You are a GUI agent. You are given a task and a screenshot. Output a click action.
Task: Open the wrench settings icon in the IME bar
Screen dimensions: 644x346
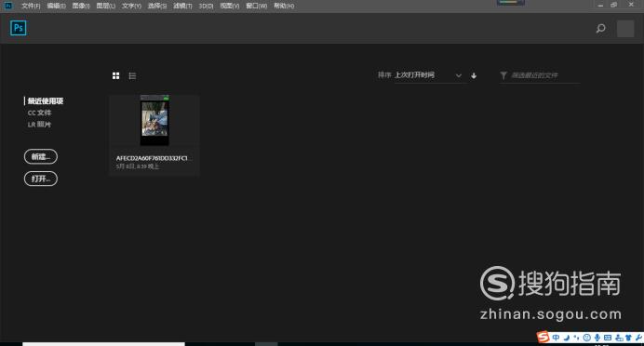pyautogui.click(x=638, y=338)
